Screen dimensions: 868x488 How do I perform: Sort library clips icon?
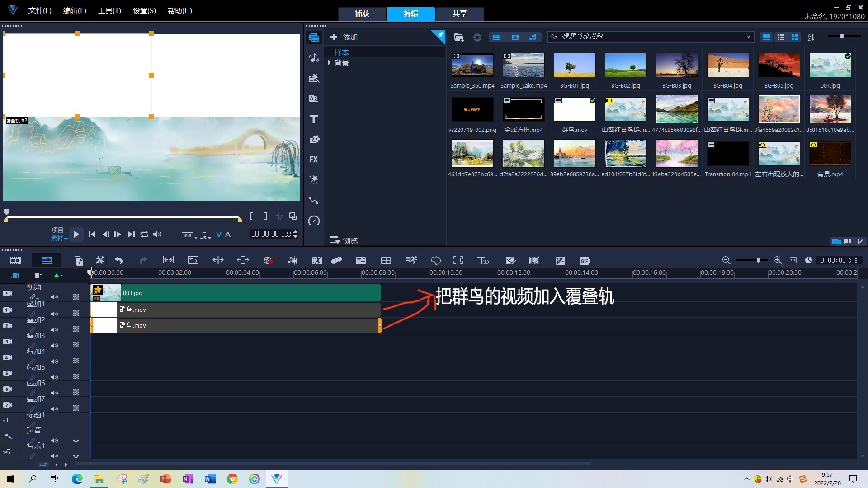coord(811,38)
